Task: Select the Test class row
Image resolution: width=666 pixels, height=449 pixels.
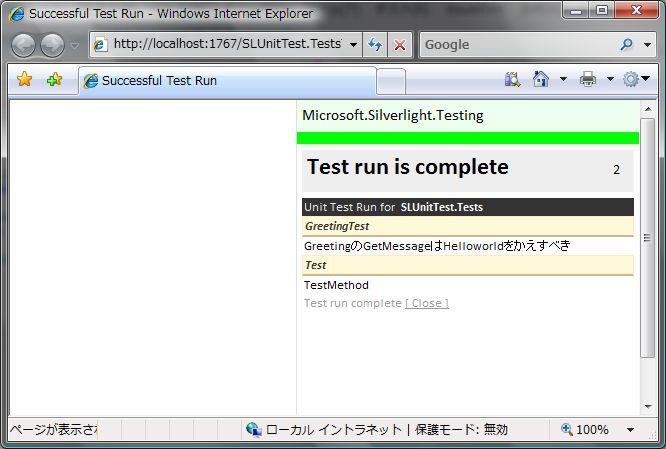Action: click(468, 265)
